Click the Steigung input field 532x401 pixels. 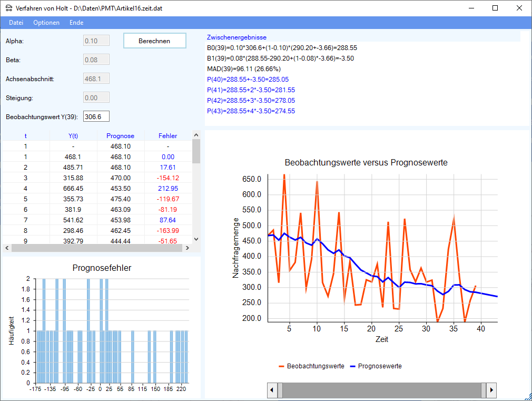tap(96, 98)
